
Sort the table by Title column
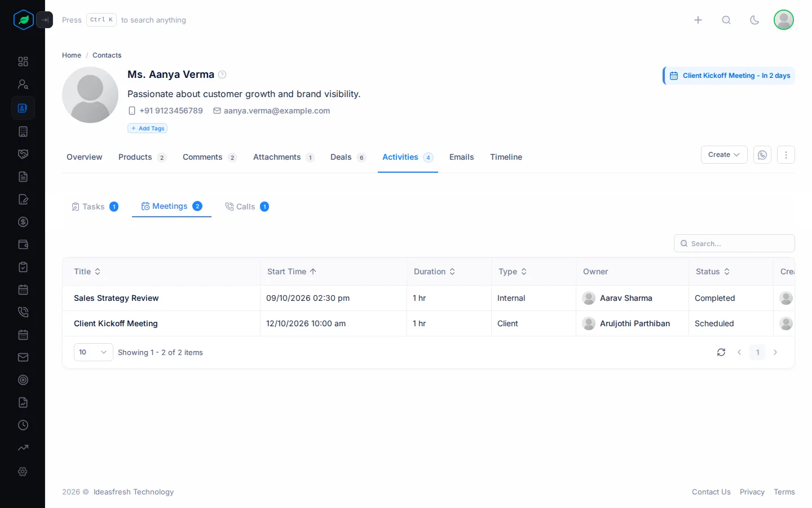87,271
